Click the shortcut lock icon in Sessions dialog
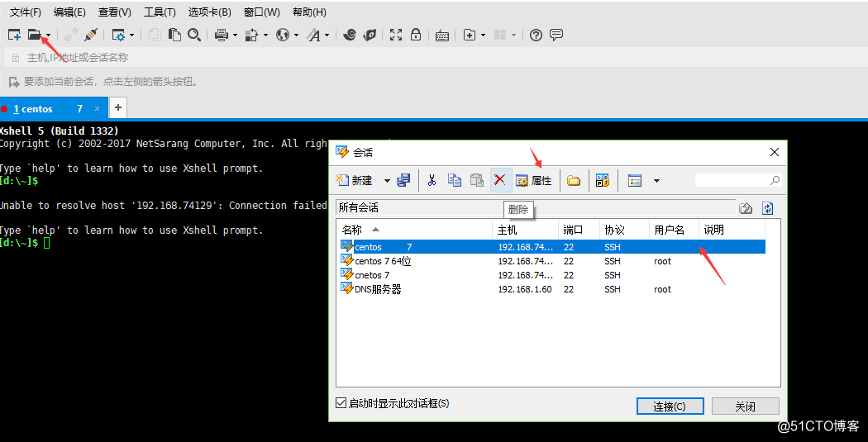The height and width of the screenshot is (442, 868). pos(603,180)
